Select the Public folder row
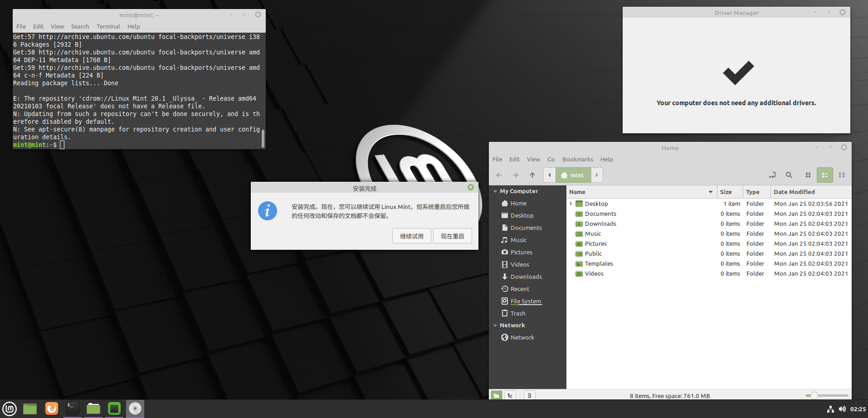Screen dimensions: 868x418 click(x=708, y=253)
